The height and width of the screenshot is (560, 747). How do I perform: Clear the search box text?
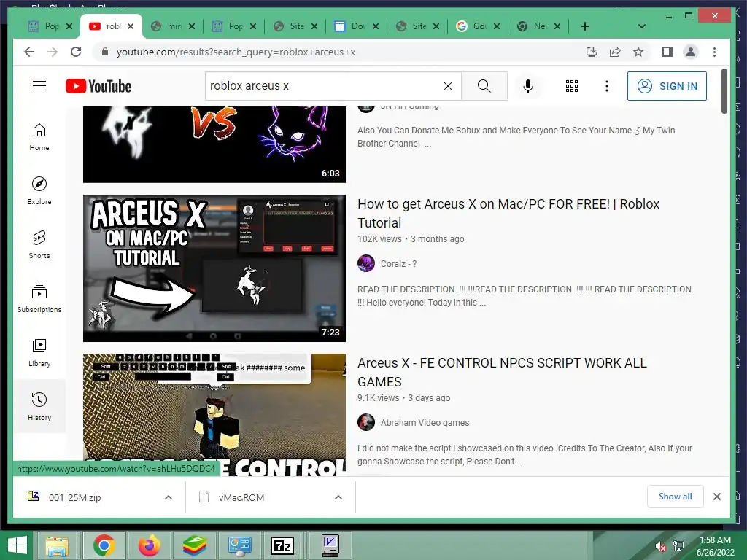[447, 86]
